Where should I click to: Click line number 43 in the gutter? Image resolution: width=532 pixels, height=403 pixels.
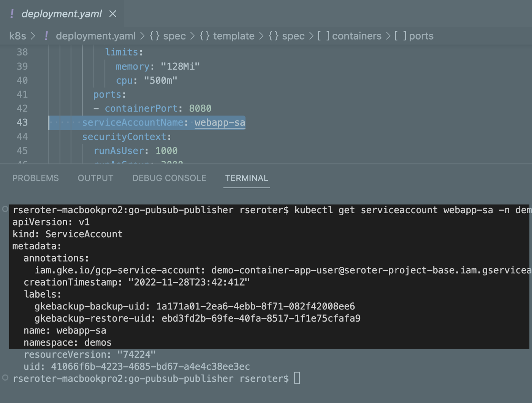coord(22,122)
